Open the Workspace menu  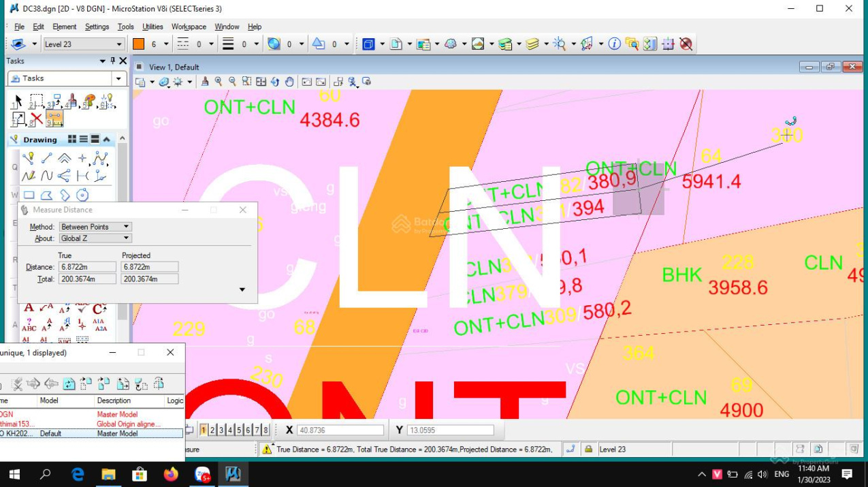coord(189,27)
